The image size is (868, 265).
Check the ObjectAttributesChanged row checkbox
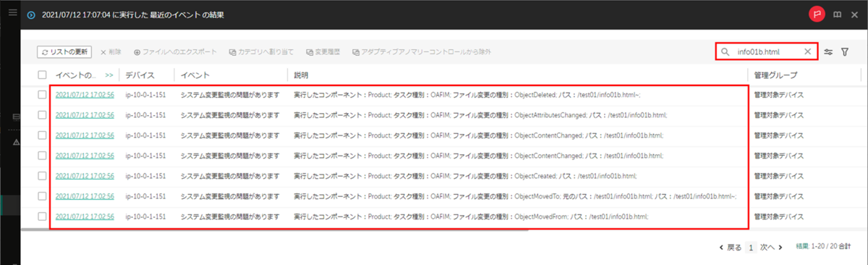(42, 115)
